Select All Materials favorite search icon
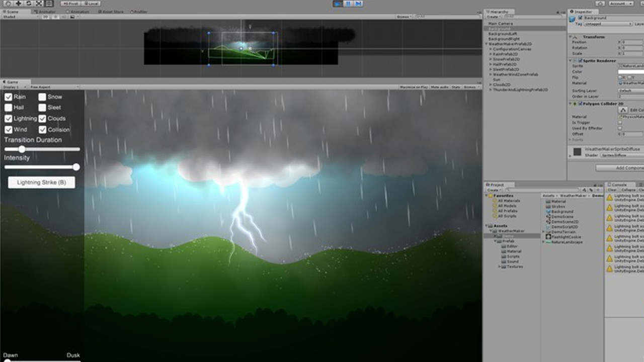Image resolution: width=644 pixels, height=362 pixels. (x=494, y=201)
